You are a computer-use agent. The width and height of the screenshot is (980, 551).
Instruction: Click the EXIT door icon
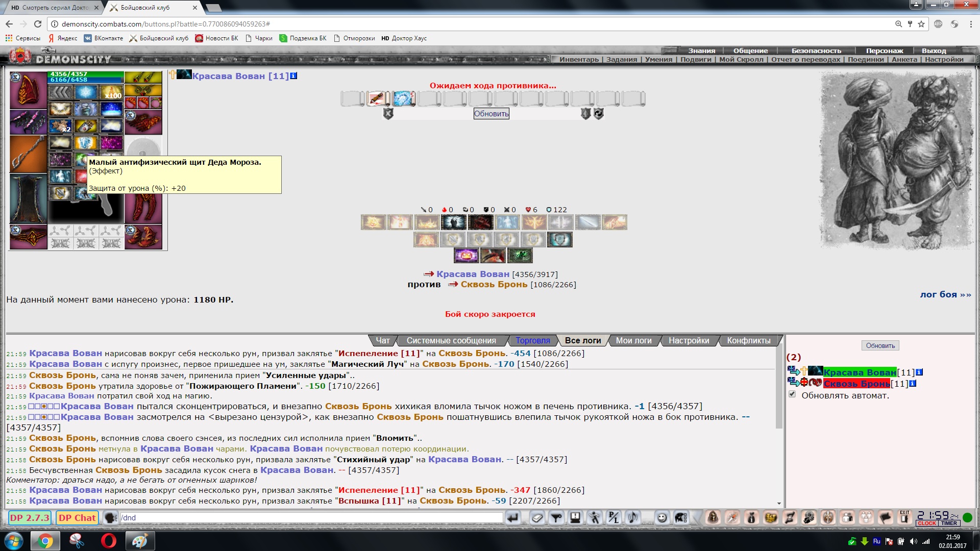tap(904, 517)
